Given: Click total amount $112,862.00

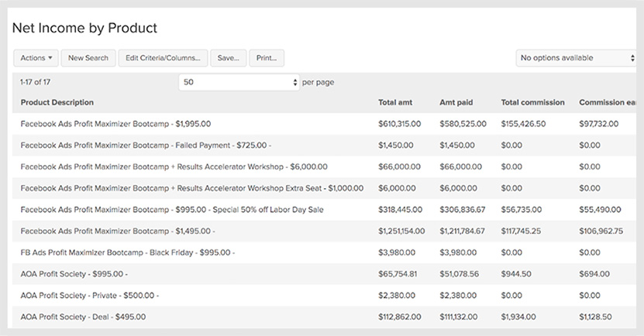Looking at the screenshot, I should coord(400,317).
